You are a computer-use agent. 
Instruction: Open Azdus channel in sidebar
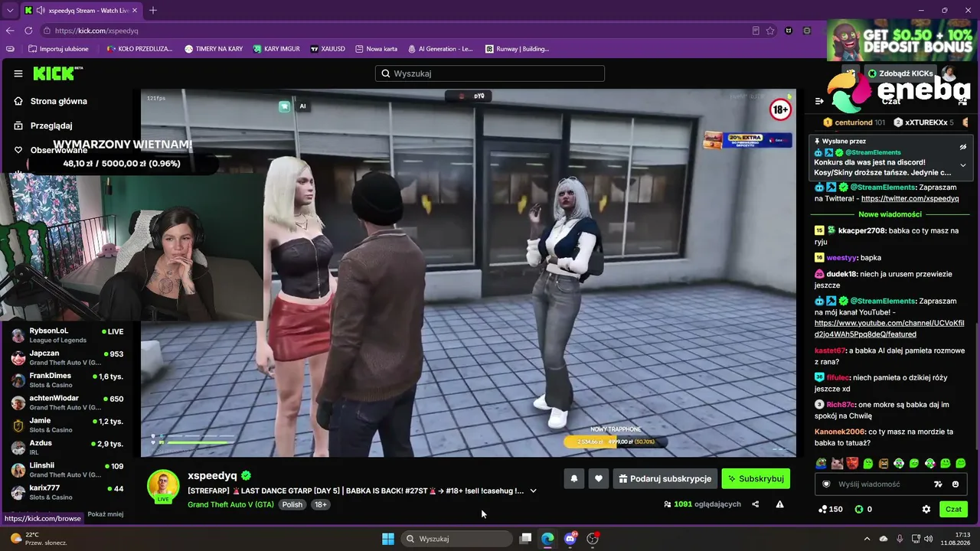(67, 447)
